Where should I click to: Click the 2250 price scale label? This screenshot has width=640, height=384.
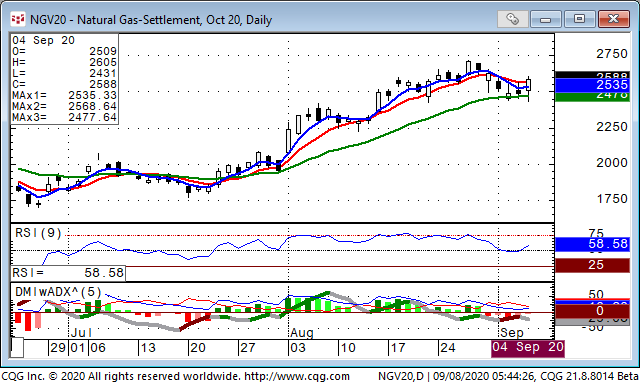tap(612, 127)
